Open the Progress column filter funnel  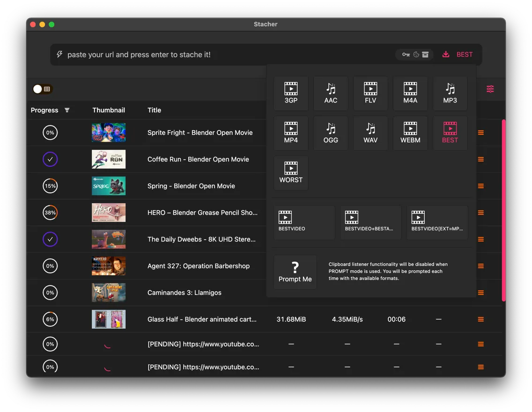click(x=67, y=110)
